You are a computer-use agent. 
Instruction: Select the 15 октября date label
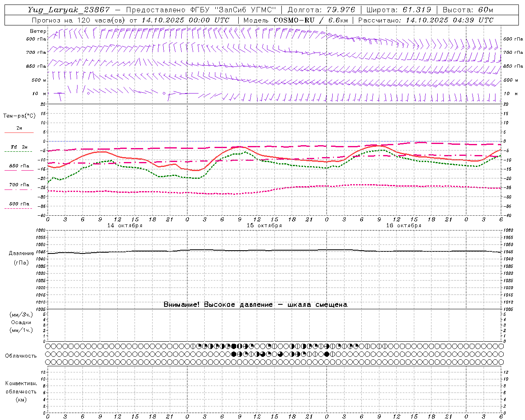click(x=264, y=226)
